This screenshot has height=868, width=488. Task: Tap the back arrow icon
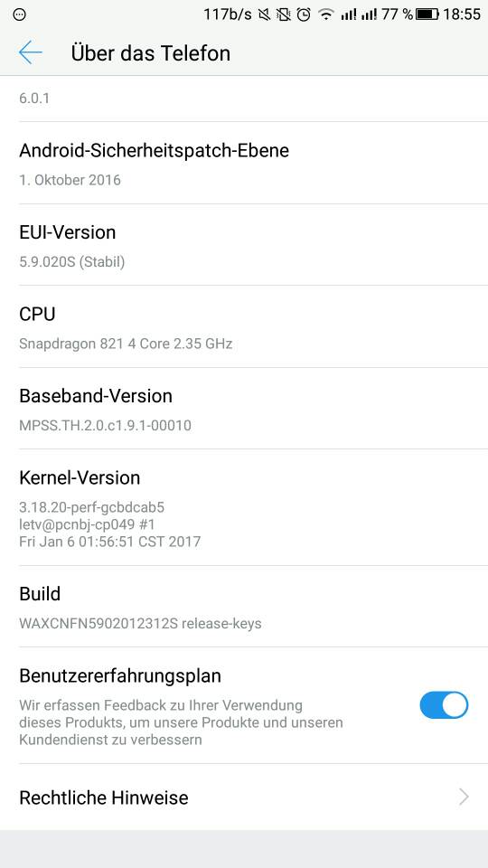click(31, 52)
